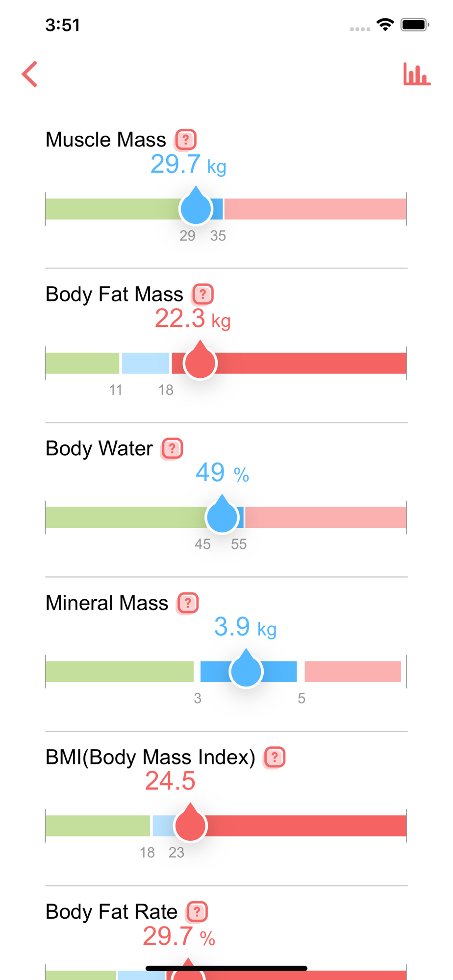Tap the Mineral Mass drop indicator

[246, 671]
